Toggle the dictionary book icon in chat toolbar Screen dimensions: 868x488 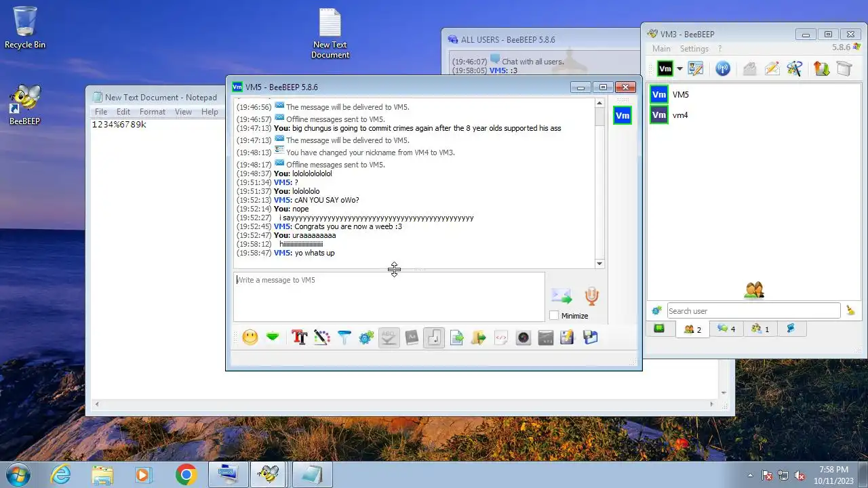pyautogui.click(x=412, y=337)
